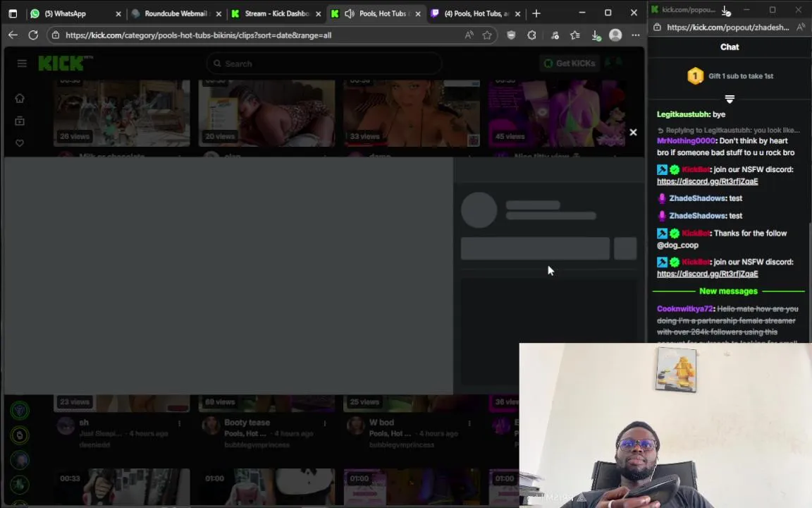This screenshot has width=812, height=508.
Task: Open the options menu for the 'sh' clip
Action: (x=180, y=423)
